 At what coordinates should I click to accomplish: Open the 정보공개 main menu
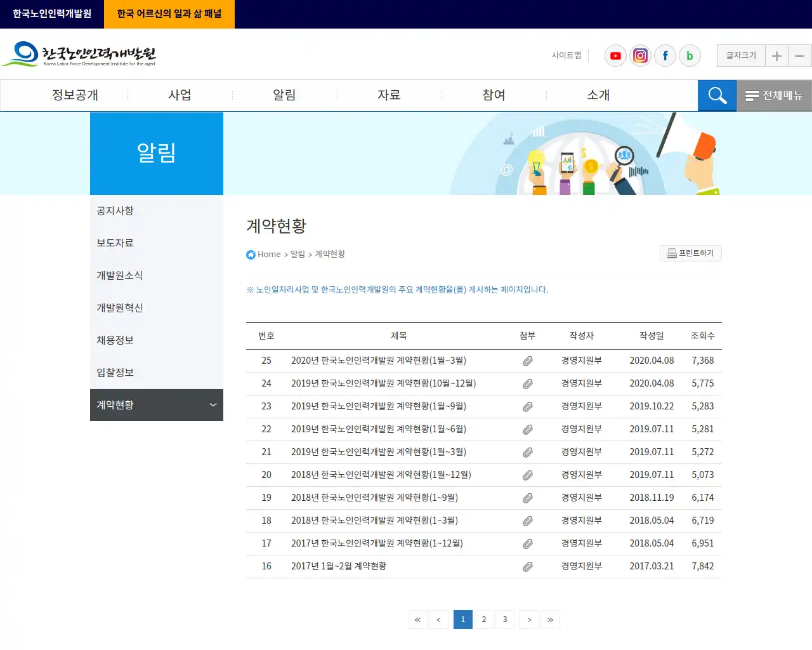coord(75,95)
